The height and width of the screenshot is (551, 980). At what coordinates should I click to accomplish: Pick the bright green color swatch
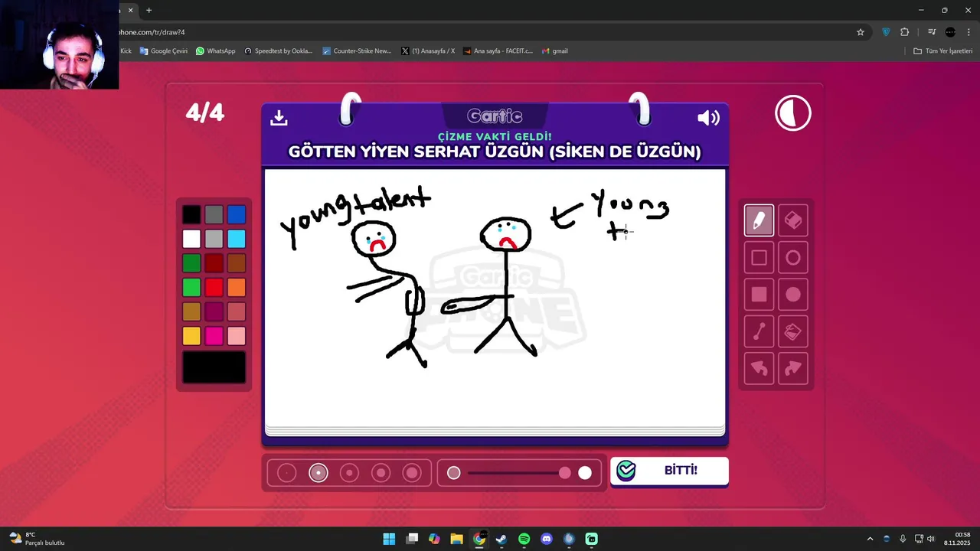191,288
